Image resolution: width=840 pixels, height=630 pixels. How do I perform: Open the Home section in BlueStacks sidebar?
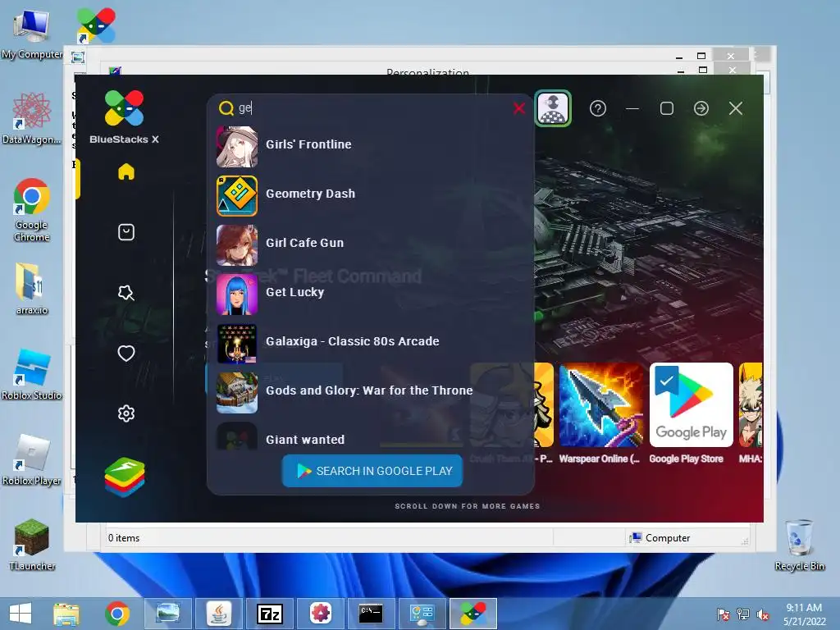[126, 171]
